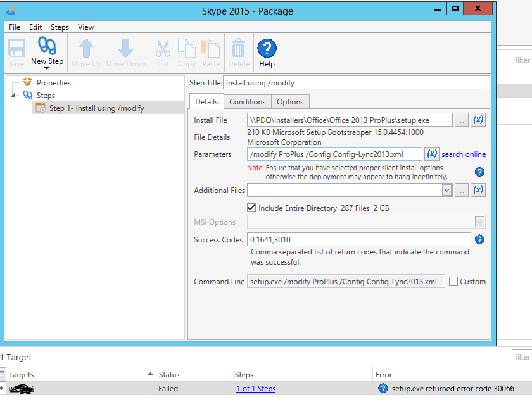Screen dimensions: 532x402
Task: Click help icon next to Success Codes
Action: pos(479,239)
